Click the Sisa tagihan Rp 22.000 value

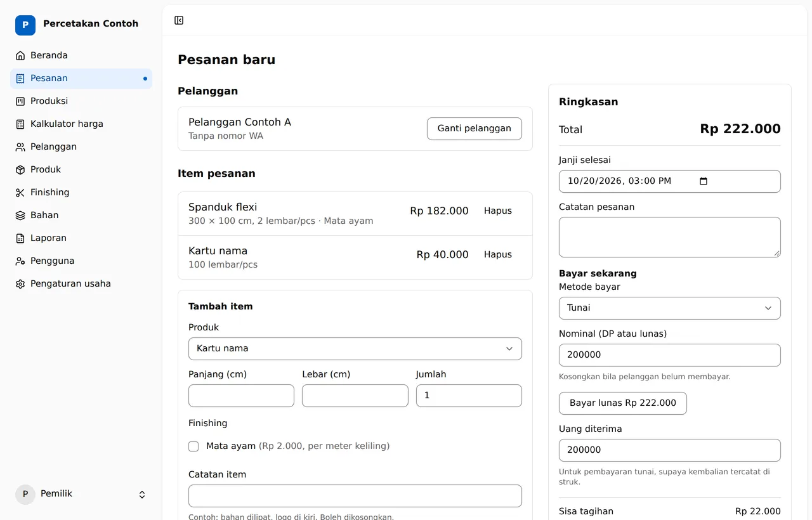pos(758,512)
